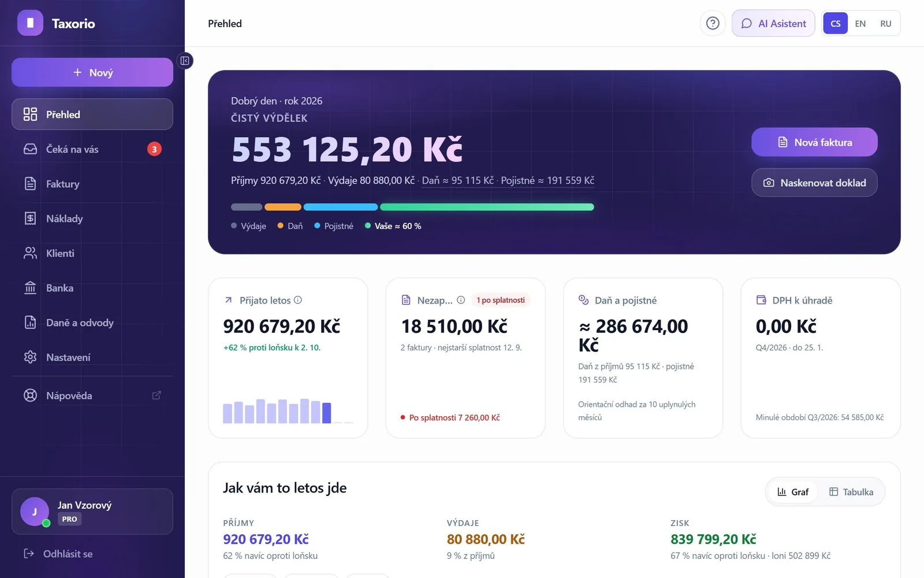Click the Daň ≈ 95 115 Kč underlined text
Image resolution: width=924 pixels, height=578 pixels.
[x=458, y=180]
